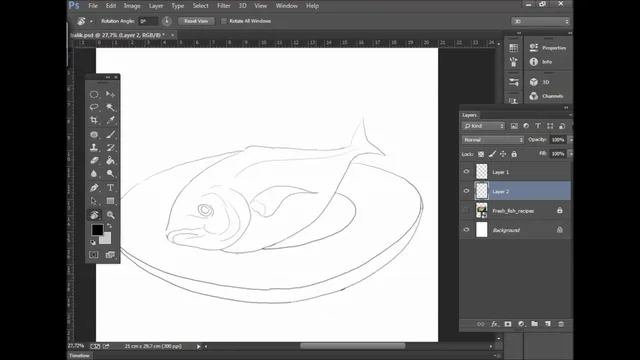Screen dimensions: 640x360
Task: Open the Image menu
Action: pos(132,6)
